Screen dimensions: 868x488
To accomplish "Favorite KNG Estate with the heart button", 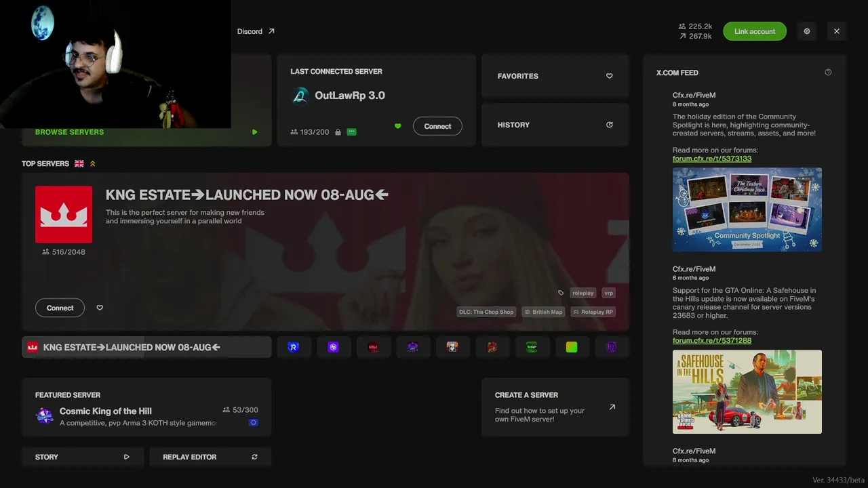I will (100, 308).
